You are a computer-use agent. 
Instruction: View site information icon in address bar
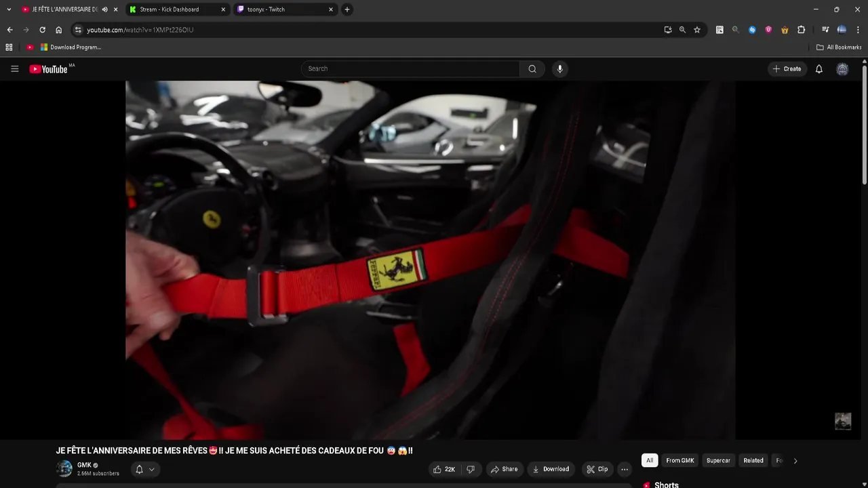click(78, 30)
